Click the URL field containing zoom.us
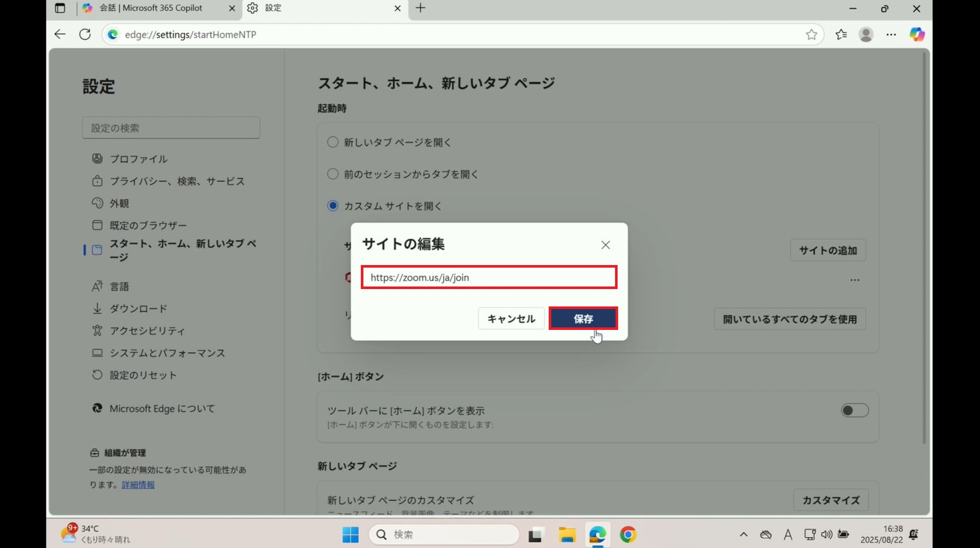This screenshot has height=548, width=980. (x=489, y=277)
